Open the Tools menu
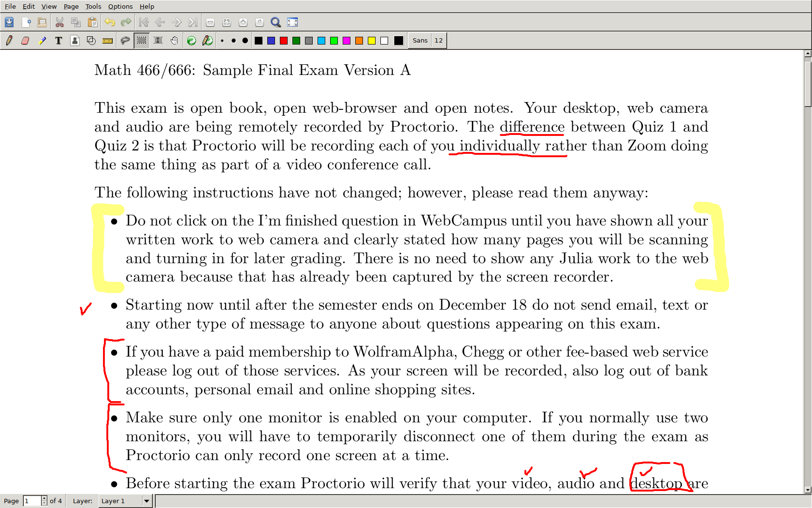The height and width of the screenshot is (508, 812). pos(93,6)
